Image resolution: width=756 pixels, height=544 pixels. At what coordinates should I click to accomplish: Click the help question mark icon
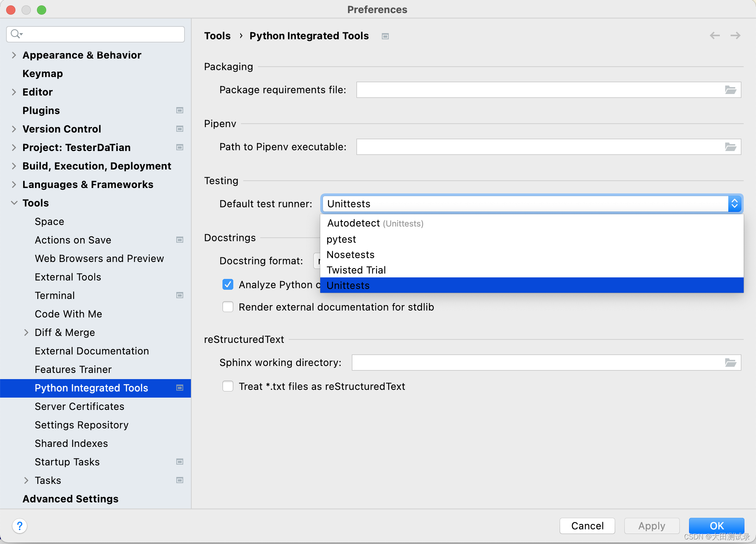[20, 526]
